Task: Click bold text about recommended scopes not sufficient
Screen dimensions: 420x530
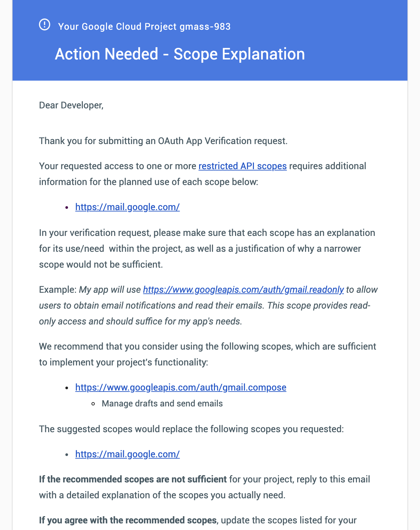Action: coord(133,479)
